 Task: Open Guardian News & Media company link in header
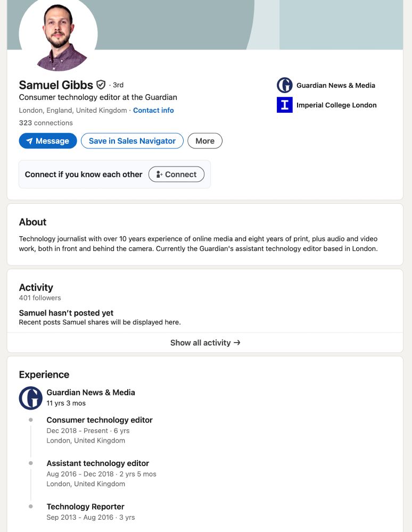pyautogui.click(x=336, y=86)
